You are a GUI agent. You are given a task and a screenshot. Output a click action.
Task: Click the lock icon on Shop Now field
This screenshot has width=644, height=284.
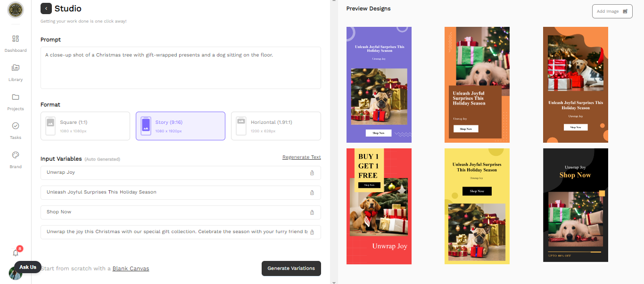[312, 212]
